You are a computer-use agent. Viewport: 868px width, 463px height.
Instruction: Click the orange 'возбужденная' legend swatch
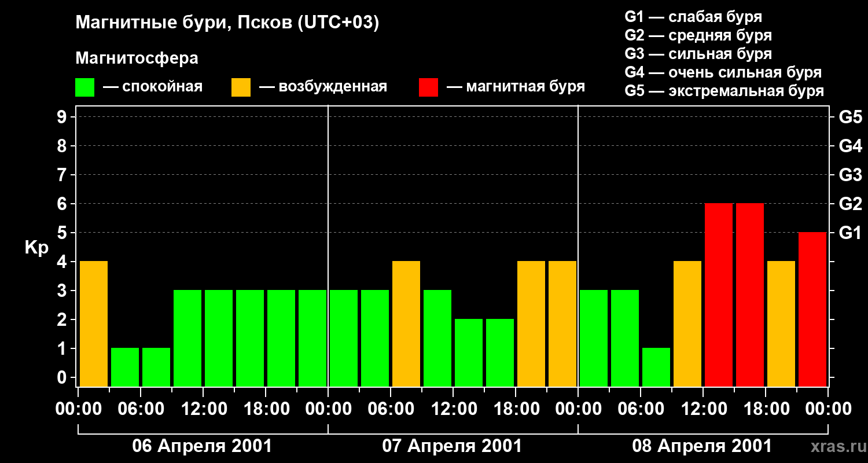pyautogui.click(x=241, y=87)
